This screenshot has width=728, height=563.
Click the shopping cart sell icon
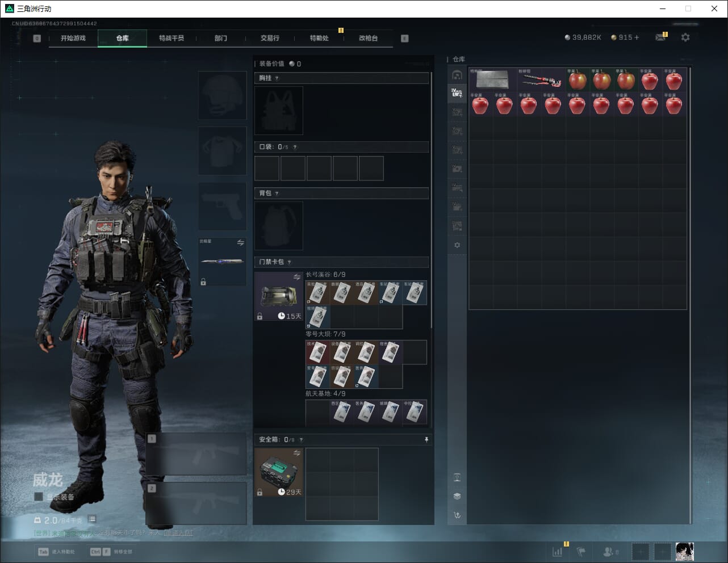click(x=457, y=515)
